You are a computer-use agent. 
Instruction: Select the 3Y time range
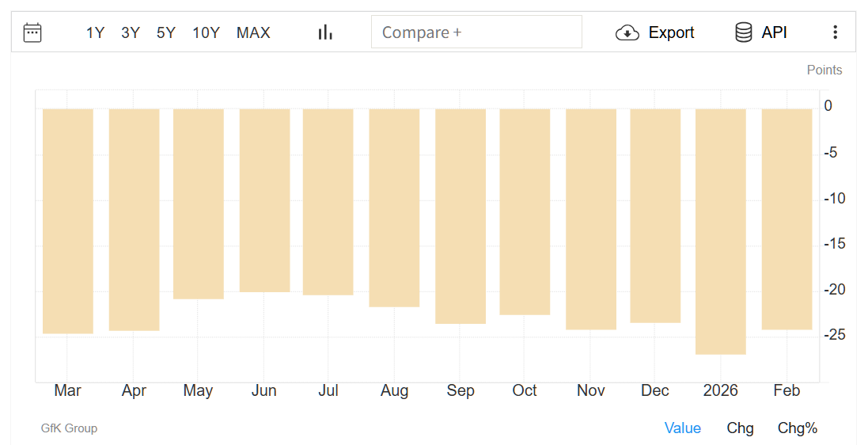coord(131,32)
